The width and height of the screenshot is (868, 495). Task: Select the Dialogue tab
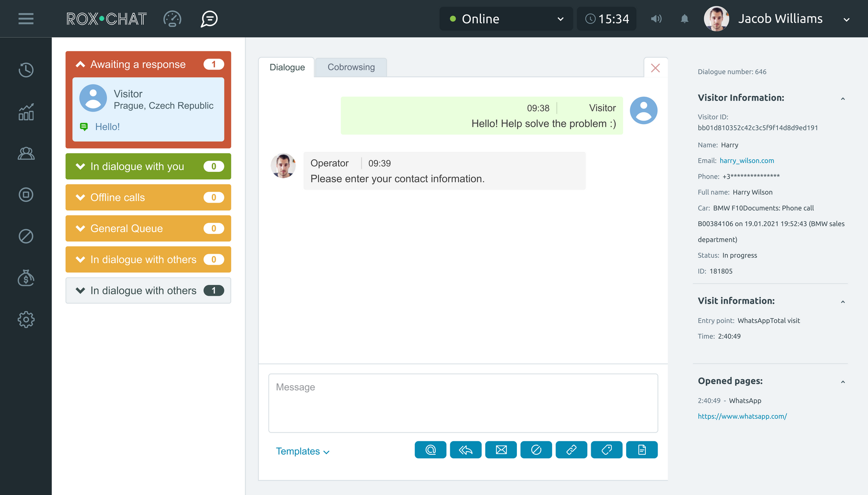coord(288,67)
